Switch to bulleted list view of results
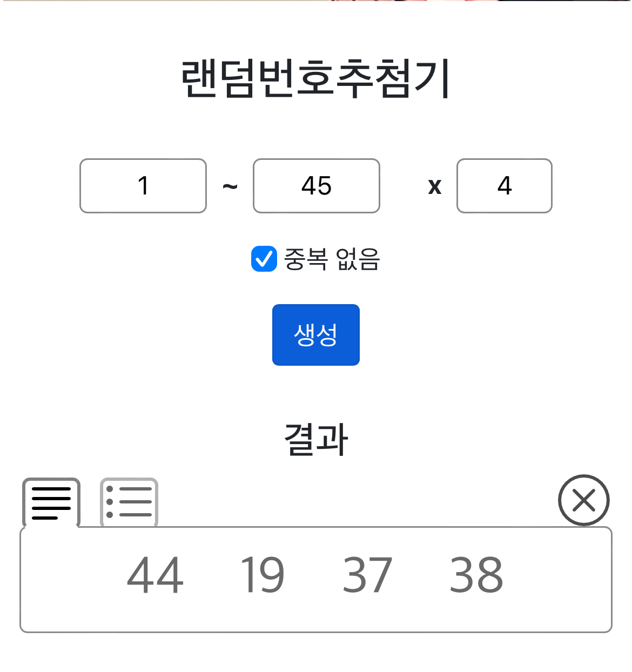Image resolution: width=632 pixels, height=672 pixels. click(129, 502)
